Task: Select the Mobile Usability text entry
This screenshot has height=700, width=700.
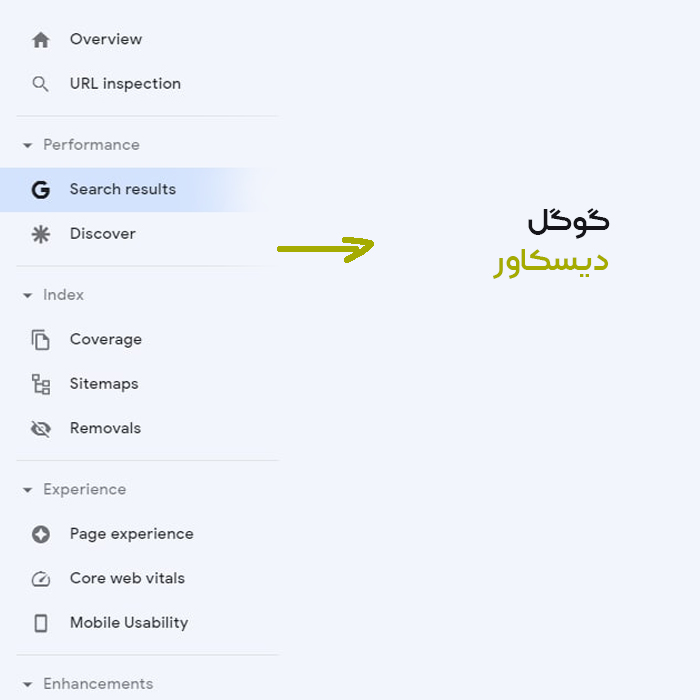Action: point(129,623)
